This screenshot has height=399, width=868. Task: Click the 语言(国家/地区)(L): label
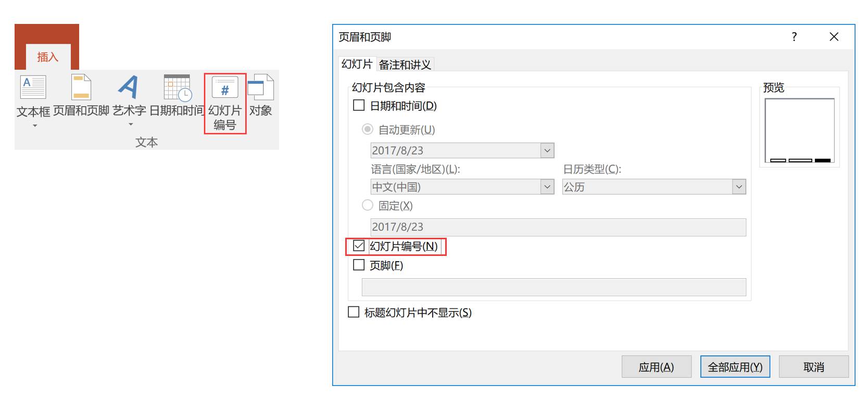click(416, 169)
